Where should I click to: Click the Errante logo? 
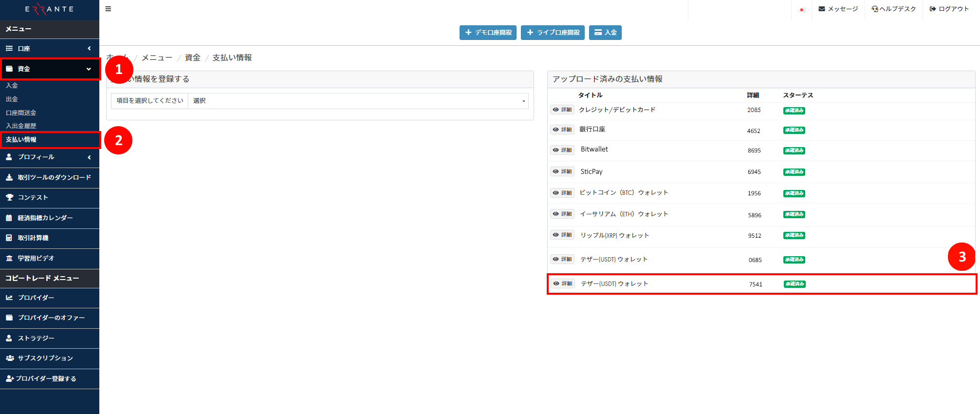(49, 9)
